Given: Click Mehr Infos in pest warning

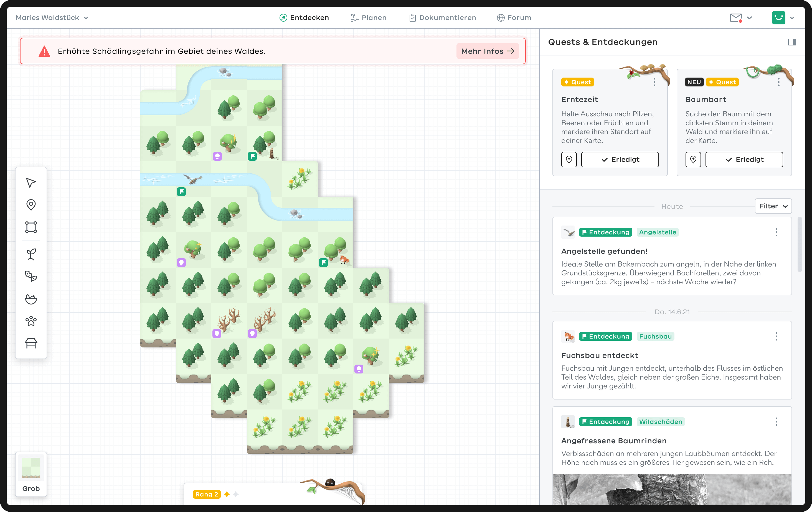Looking at the screenshot, I should [x=488, y=51].
